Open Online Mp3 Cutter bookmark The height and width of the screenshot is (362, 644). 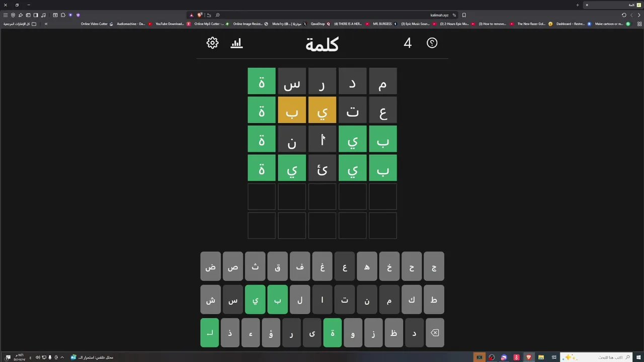click(x=211, y=24)
